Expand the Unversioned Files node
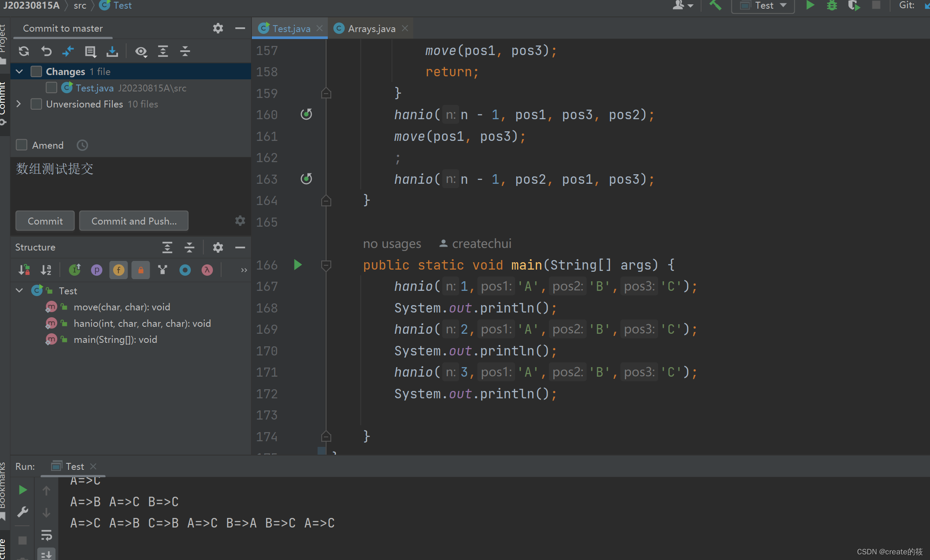Screen dimensions: 930x560 click(19, 104)
